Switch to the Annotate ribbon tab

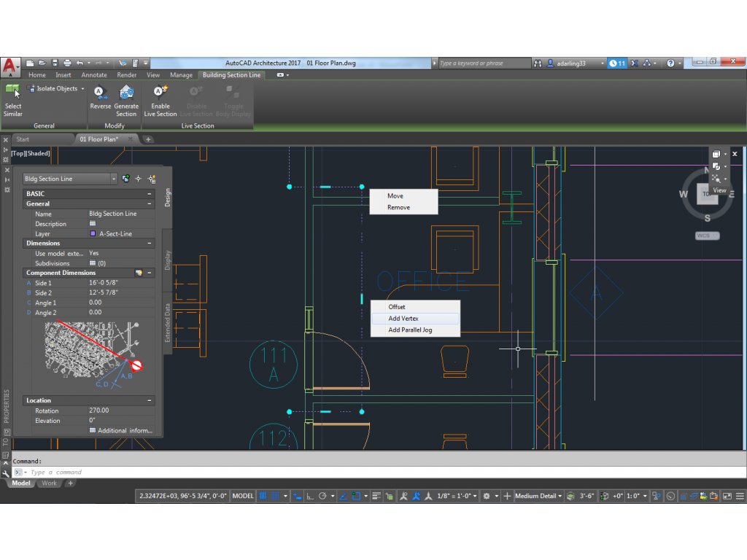pos(94,75)
